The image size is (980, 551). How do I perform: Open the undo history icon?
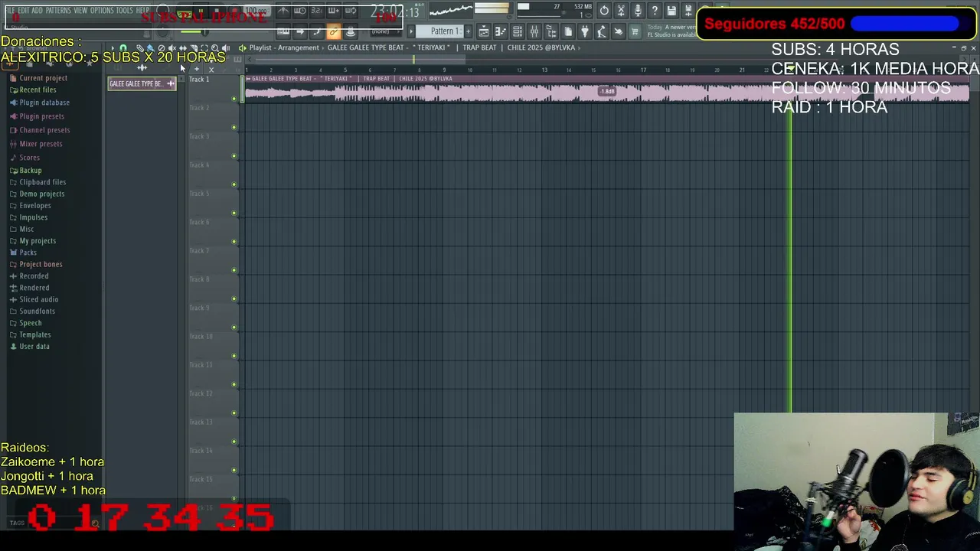pos(604,11)
